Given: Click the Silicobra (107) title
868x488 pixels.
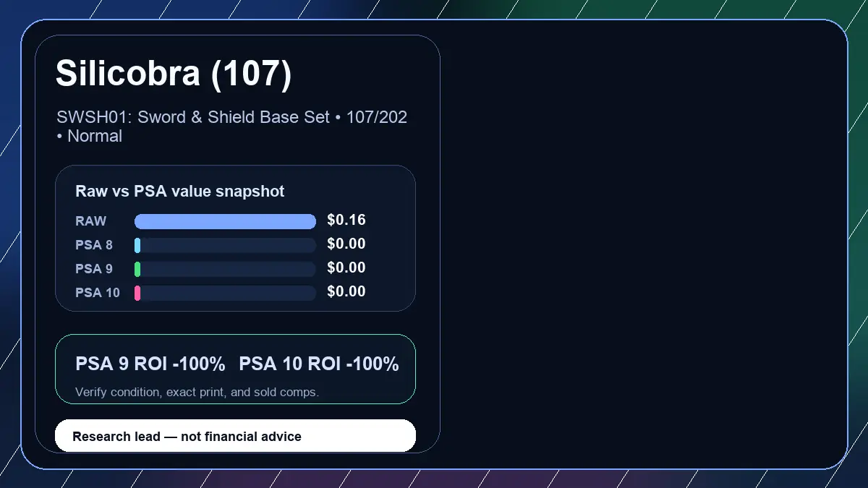Looking at the screenshot, I should coord(174,74).
